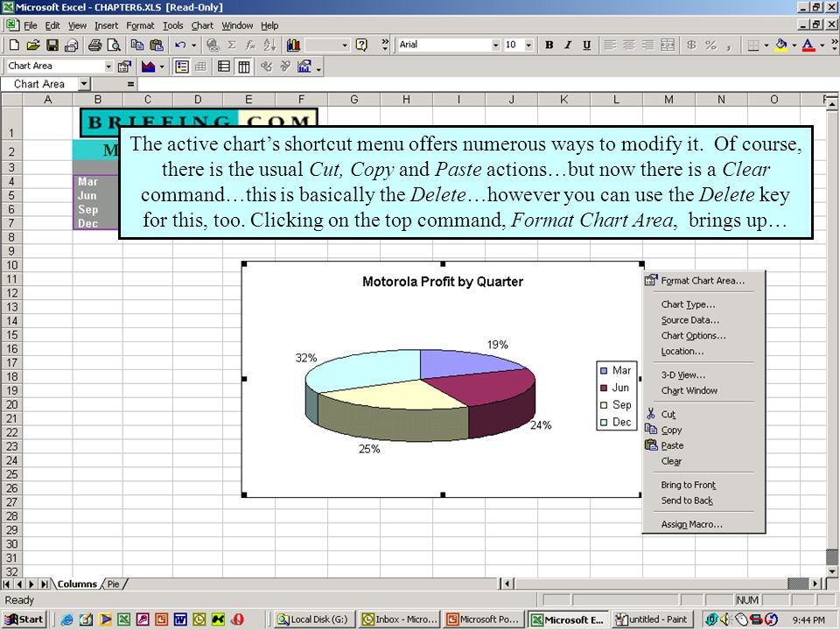Open the Chart Objects dropdown showing Chart Area
Viewport: 840px width, 630px height.
pos(108,66)
